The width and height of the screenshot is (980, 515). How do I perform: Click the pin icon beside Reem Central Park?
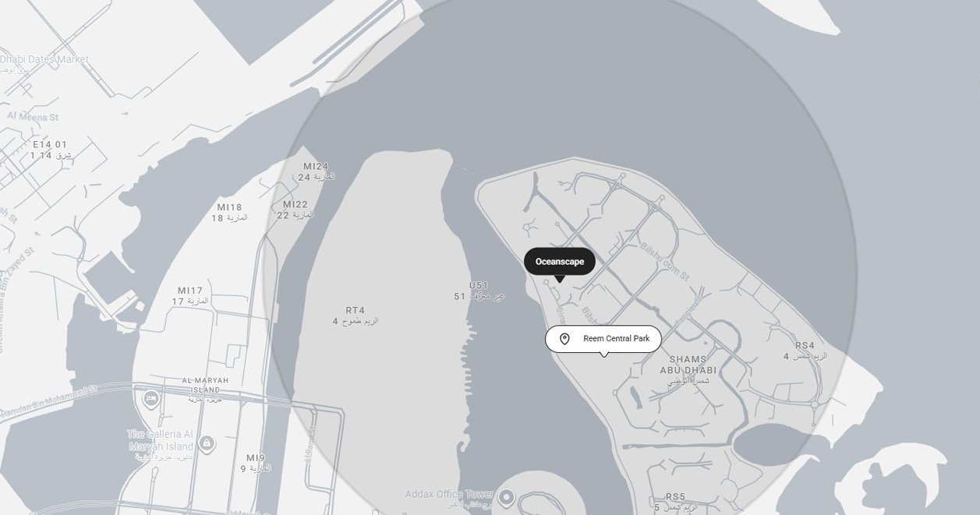(x=565, y=339)
